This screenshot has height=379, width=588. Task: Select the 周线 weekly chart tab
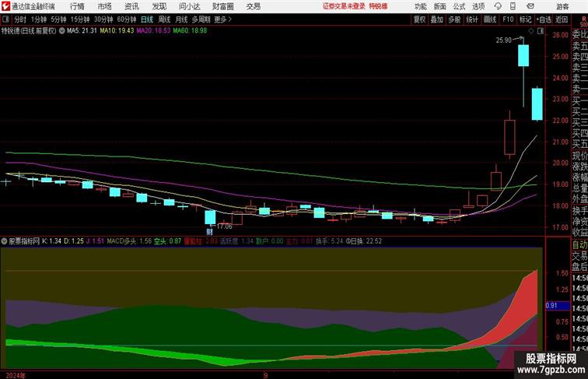point(164,19)
